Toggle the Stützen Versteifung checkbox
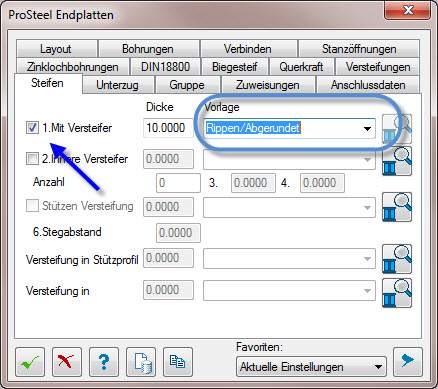This screenshot has height=389, width=438. [32, 206]
